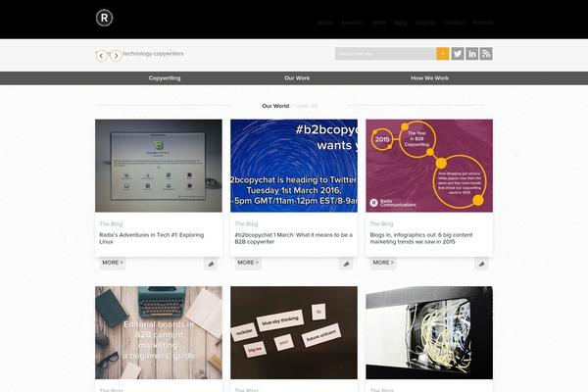The height and width of the screenshot is (392, 588).
Task: Open the tangled server cables thumbnail
Action: coord(429,333)
